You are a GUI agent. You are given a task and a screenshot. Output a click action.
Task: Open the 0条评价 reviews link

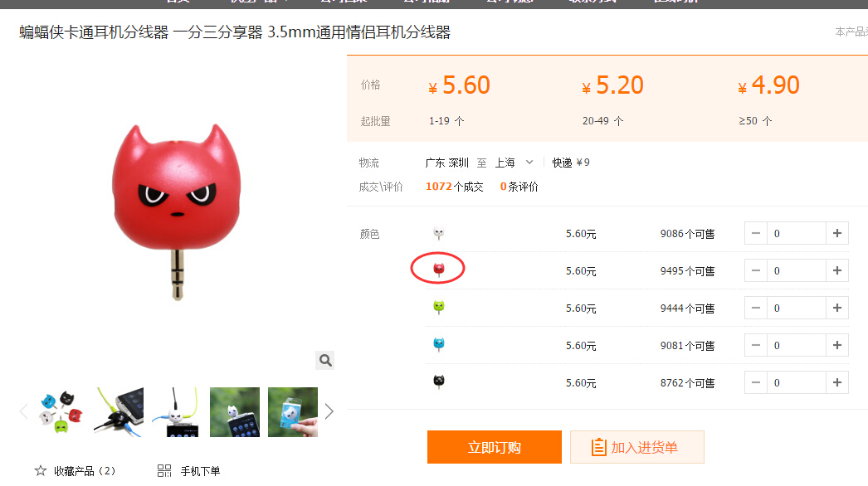(519, 187)
